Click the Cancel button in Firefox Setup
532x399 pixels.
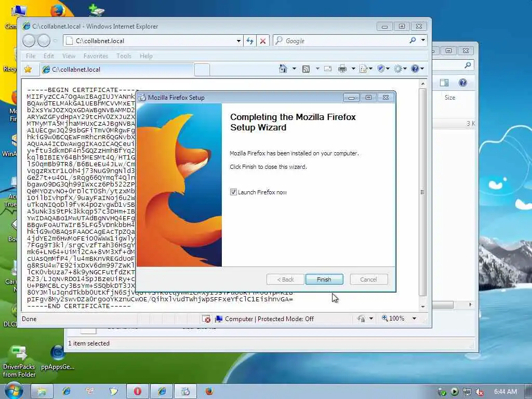point(368,279)
